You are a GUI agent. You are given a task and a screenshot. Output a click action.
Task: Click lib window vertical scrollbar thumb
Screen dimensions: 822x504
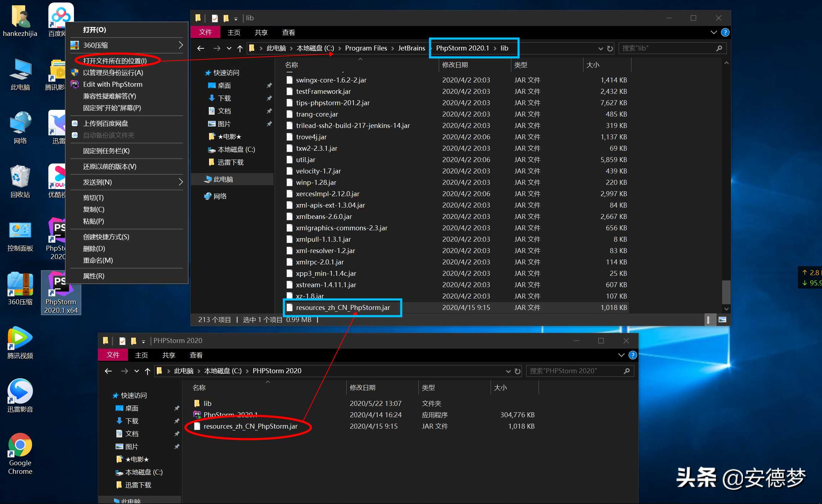point(726,292)
